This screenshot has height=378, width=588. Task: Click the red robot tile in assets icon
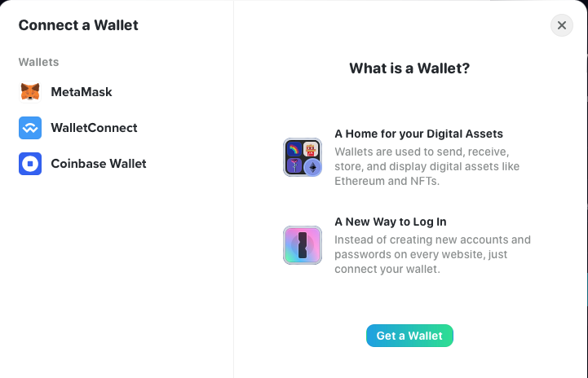[x=311, y=150]
